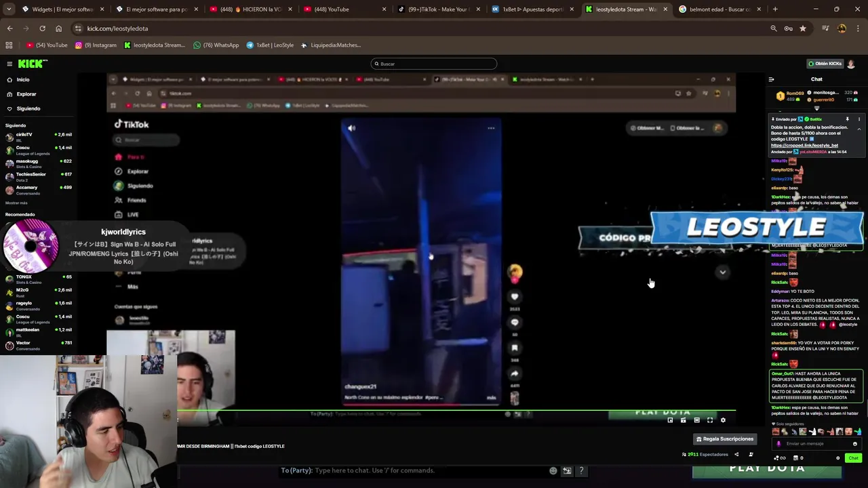Screen dimensions: 868x488
Task: Expand Mostrar más under followed channels
Action: [x=16, y=203]
